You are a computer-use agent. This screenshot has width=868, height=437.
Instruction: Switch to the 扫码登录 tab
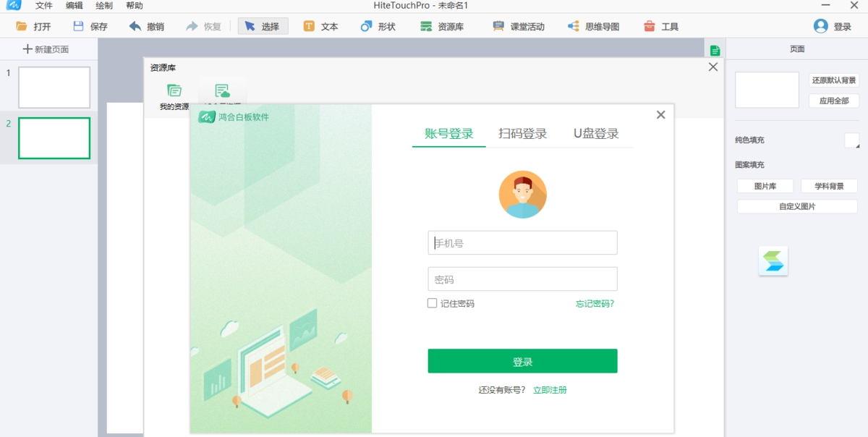click(522, 134)
